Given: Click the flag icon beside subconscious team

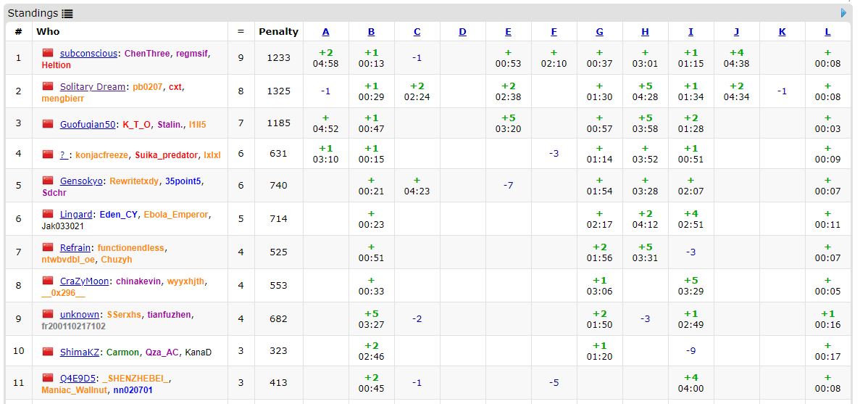Looking at the screenshot, I should (49, 53).
